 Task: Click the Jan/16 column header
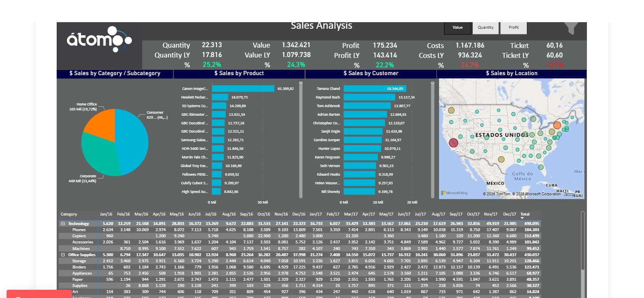106,214
